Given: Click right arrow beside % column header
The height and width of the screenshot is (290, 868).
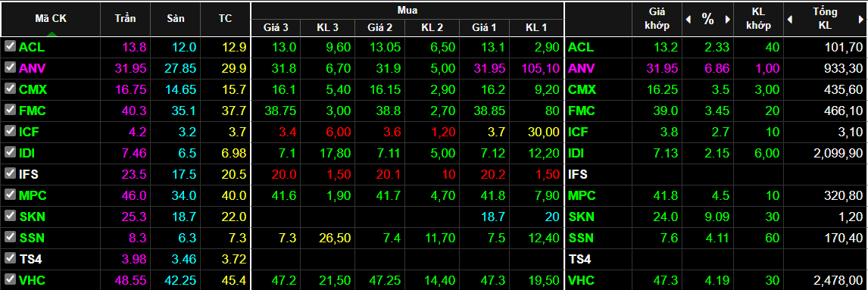Looking at the screenshot, I should coord(728,20).
